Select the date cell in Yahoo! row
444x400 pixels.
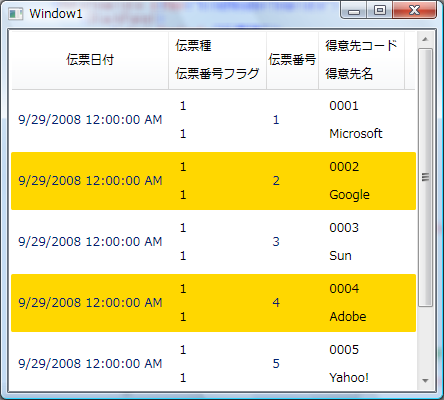90,364
